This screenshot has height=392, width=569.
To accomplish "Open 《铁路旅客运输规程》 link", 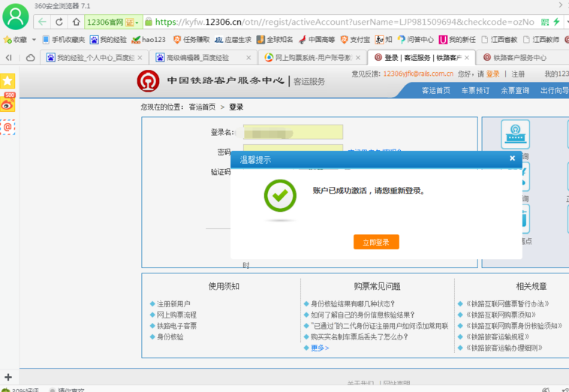I will 498,337.
